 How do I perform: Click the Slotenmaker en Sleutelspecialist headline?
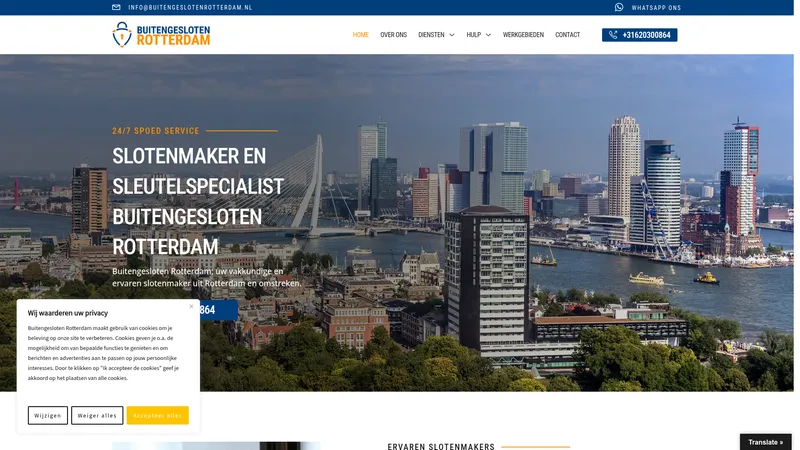pos(197,202)
